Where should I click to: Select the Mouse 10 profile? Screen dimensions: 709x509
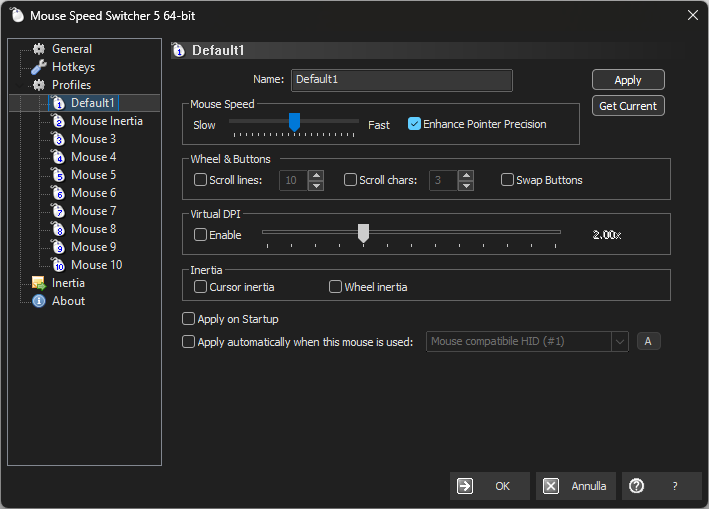[x=97, y=265]
